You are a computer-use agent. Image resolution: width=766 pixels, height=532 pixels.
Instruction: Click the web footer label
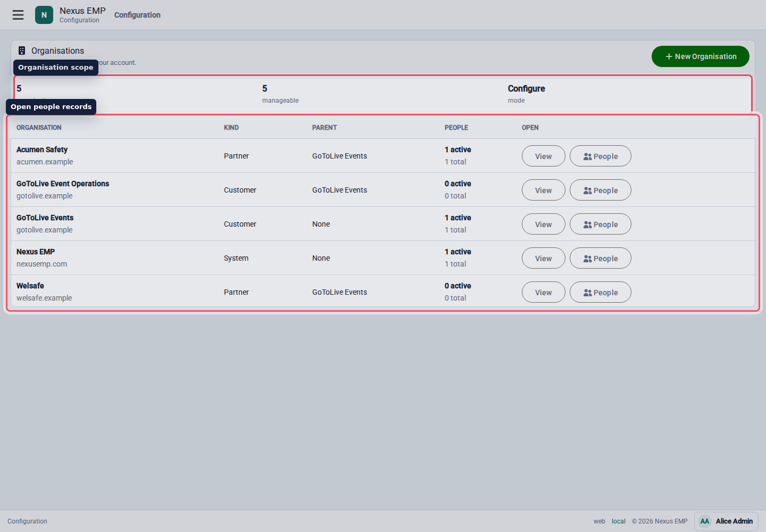click(x=600, y=521)
